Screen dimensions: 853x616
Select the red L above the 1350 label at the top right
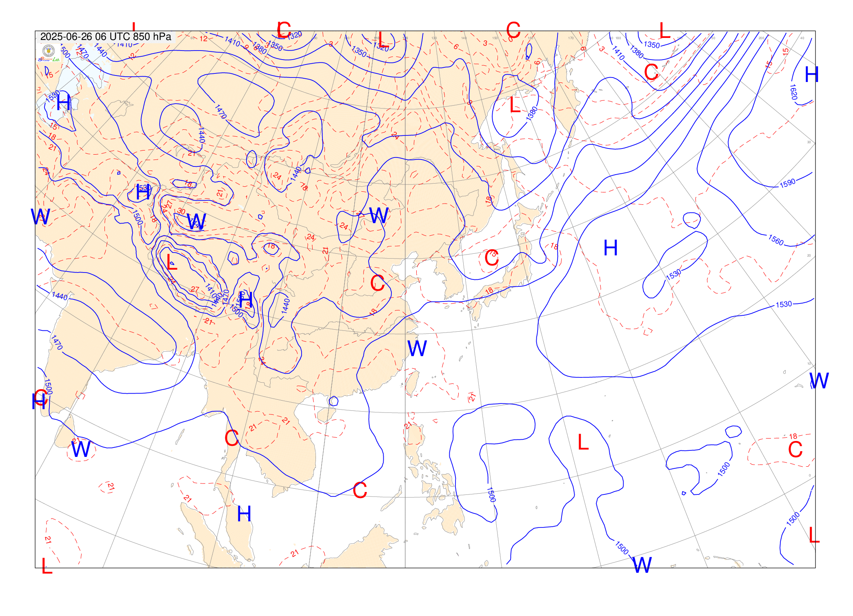[665, 31]
